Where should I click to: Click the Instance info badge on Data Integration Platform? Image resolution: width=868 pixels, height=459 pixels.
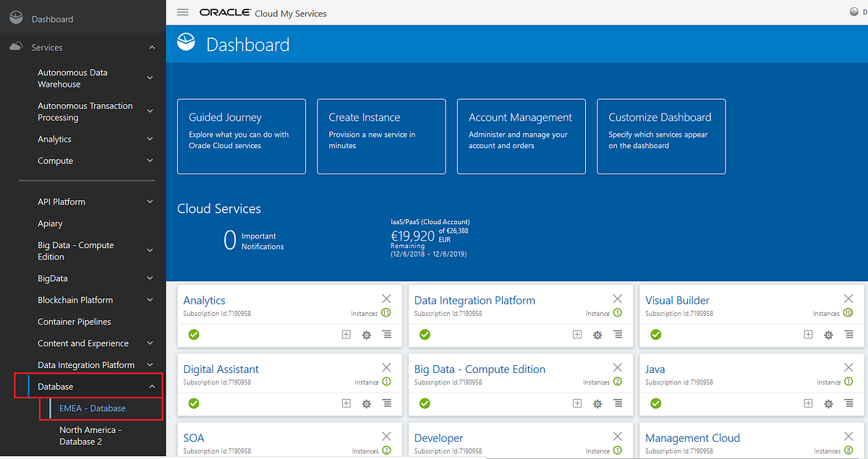tap(616, 313)
